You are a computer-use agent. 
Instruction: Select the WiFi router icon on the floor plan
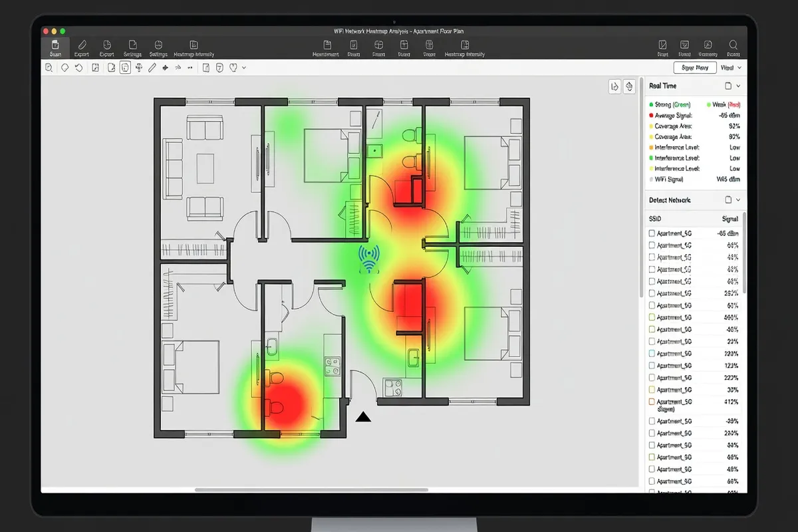[369, 259]
